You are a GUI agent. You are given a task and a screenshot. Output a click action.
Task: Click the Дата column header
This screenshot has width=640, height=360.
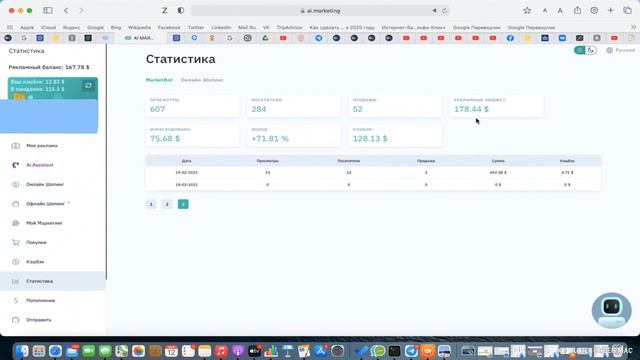click(187, 161)
